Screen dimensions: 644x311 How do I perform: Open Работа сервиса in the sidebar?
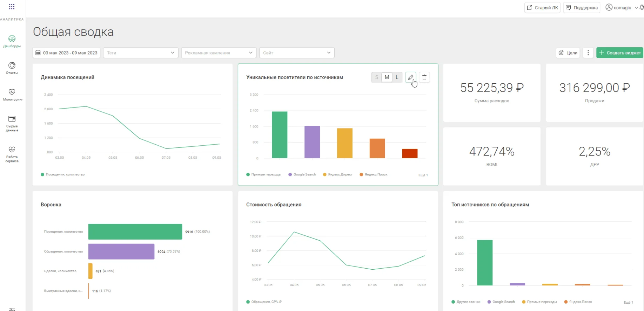pyautogui.click(x=12, y=154)
